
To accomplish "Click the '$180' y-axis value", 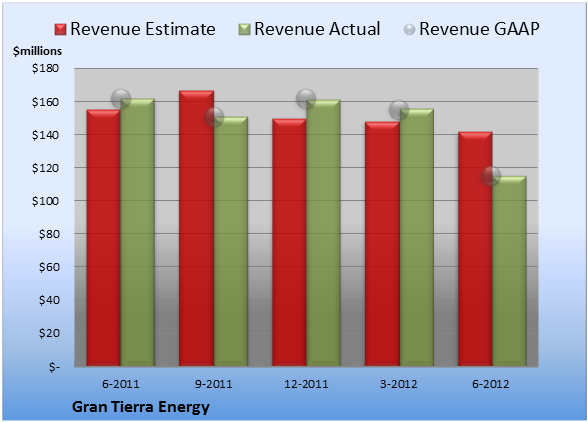I will point(45,68).
